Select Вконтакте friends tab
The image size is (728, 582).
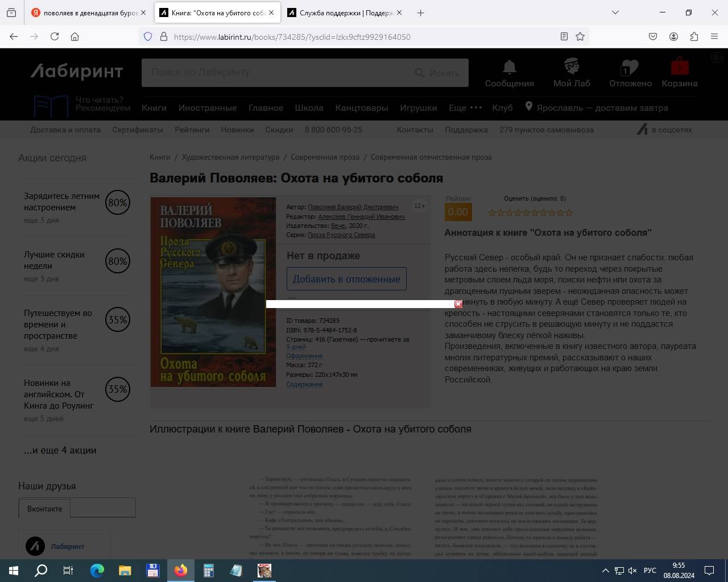coord(44,509)
